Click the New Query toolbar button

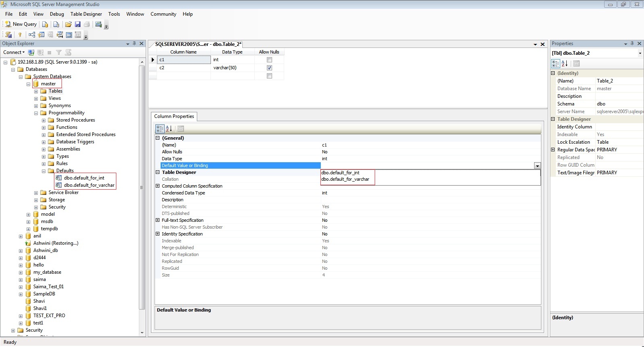click(x=21, y=24)
